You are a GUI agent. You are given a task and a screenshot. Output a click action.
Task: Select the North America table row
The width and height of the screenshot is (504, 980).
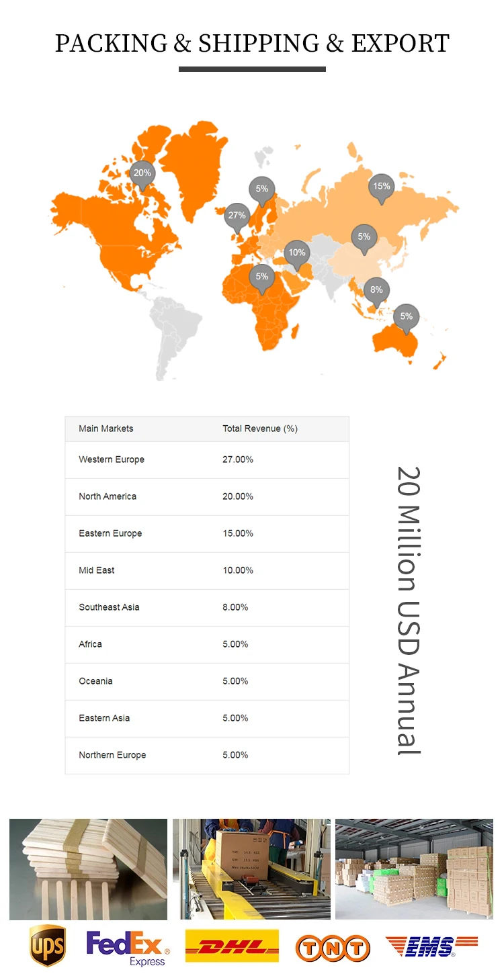coord(207,497)
